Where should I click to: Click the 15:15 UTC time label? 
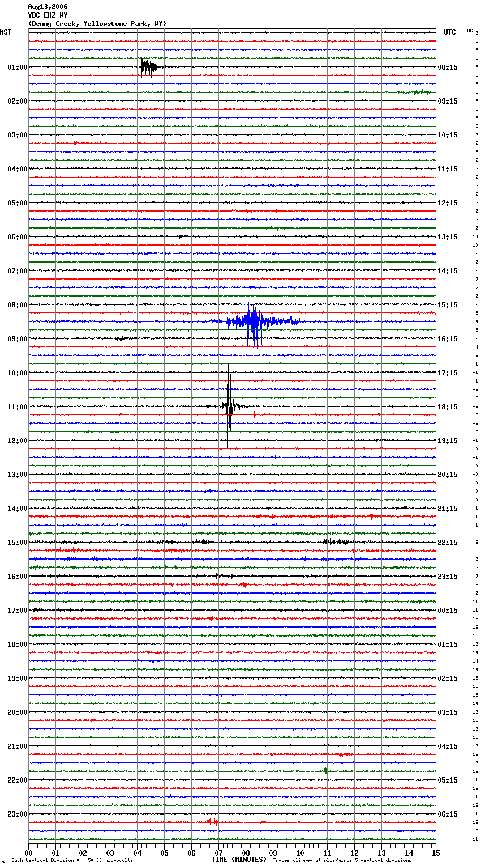448,305
